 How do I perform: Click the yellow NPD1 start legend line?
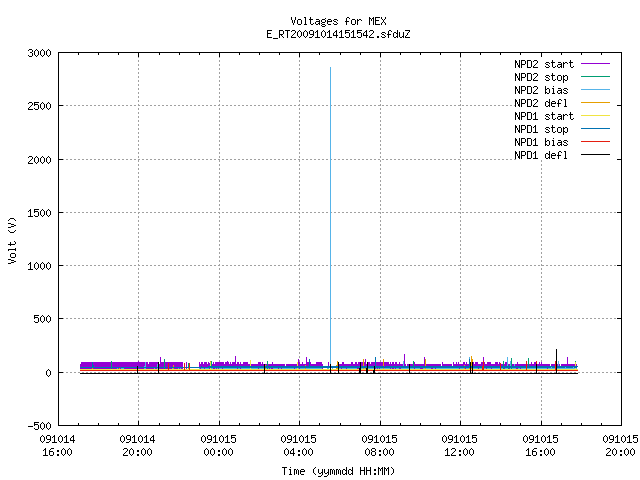[595, 116]
